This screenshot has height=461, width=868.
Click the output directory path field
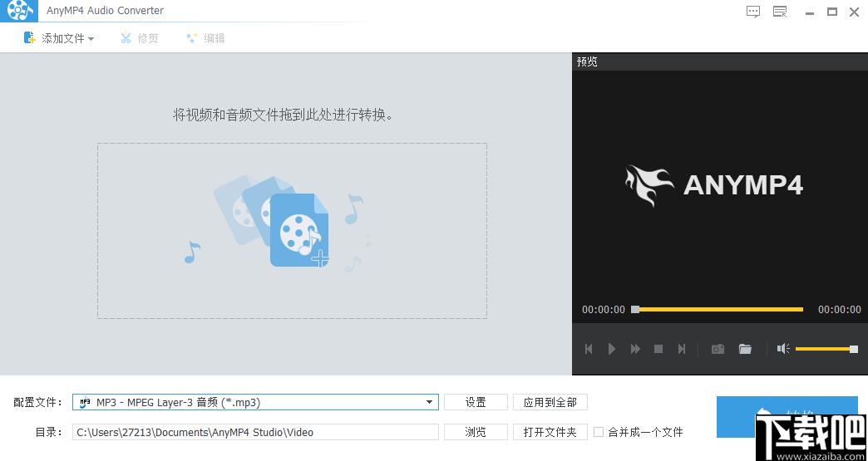coord(255,432)
